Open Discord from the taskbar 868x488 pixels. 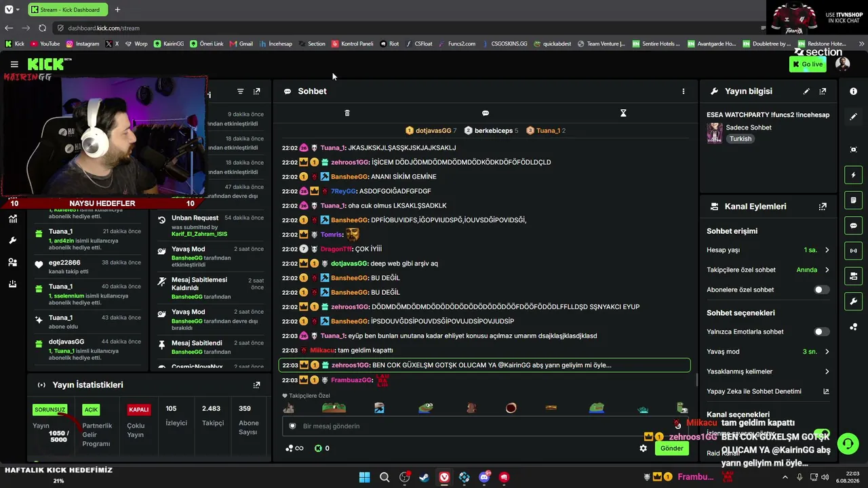[484, 477]
